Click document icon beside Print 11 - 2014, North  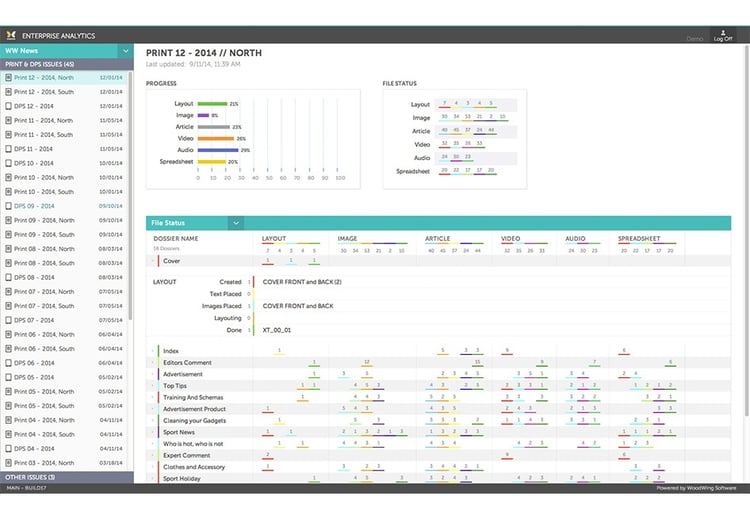[9, 120]
